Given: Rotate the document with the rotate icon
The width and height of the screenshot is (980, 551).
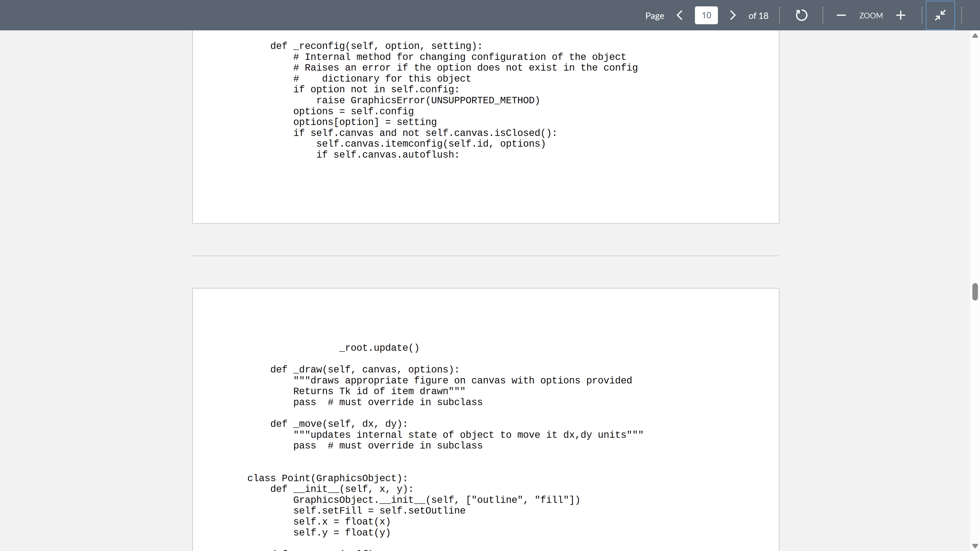Looking at the screenshot, I should [x=801, y=15].
